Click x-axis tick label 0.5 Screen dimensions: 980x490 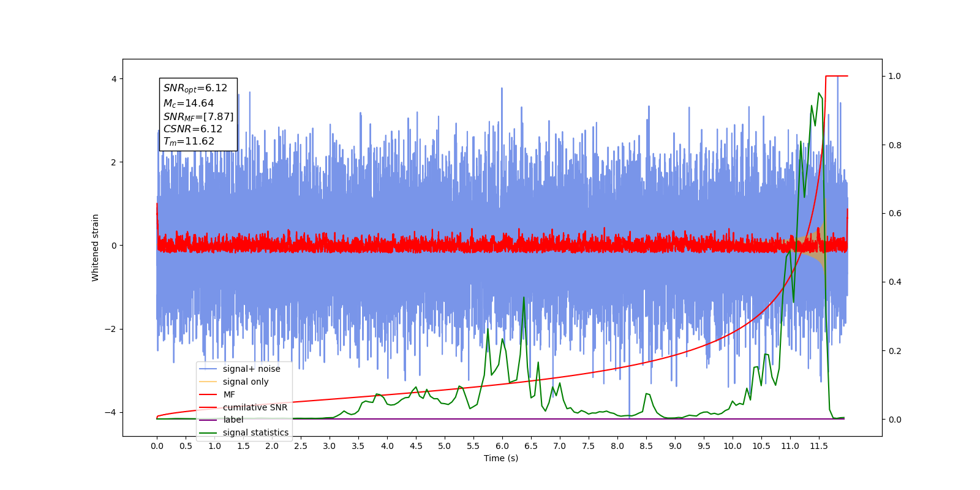point(186,446)
